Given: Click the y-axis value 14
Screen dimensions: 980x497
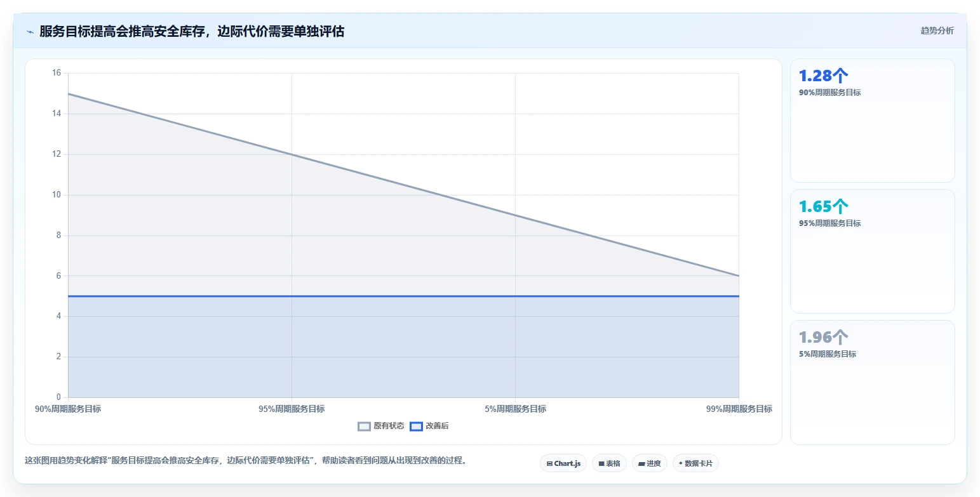Looking at the screenshot, I should [56, 114].
